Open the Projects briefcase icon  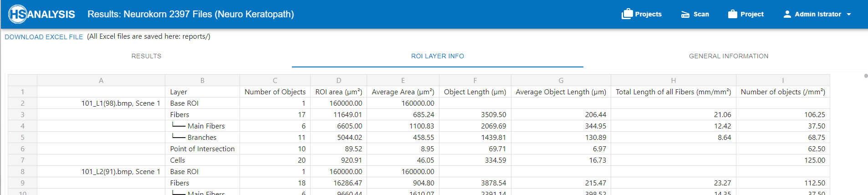[x=627, y=14]
